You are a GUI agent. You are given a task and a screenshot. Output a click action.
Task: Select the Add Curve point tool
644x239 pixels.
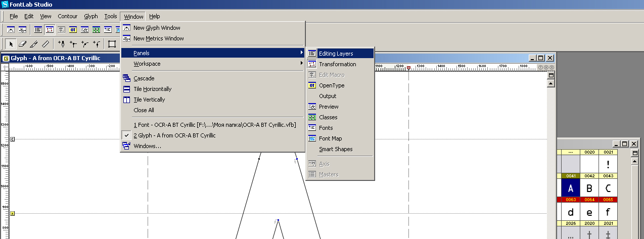coord(85,44)
